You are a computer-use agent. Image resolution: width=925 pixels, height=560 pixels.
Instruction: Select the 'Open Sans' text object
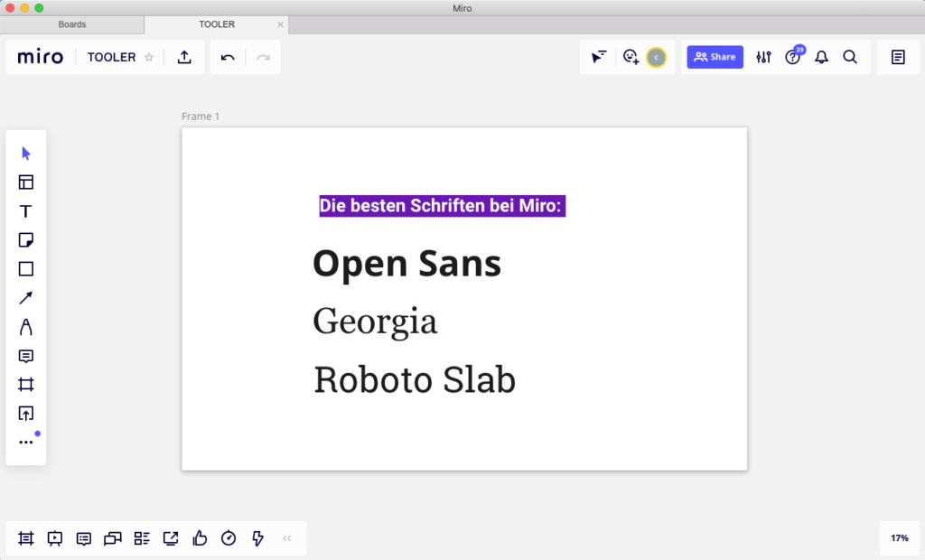[x=407, y=263]
